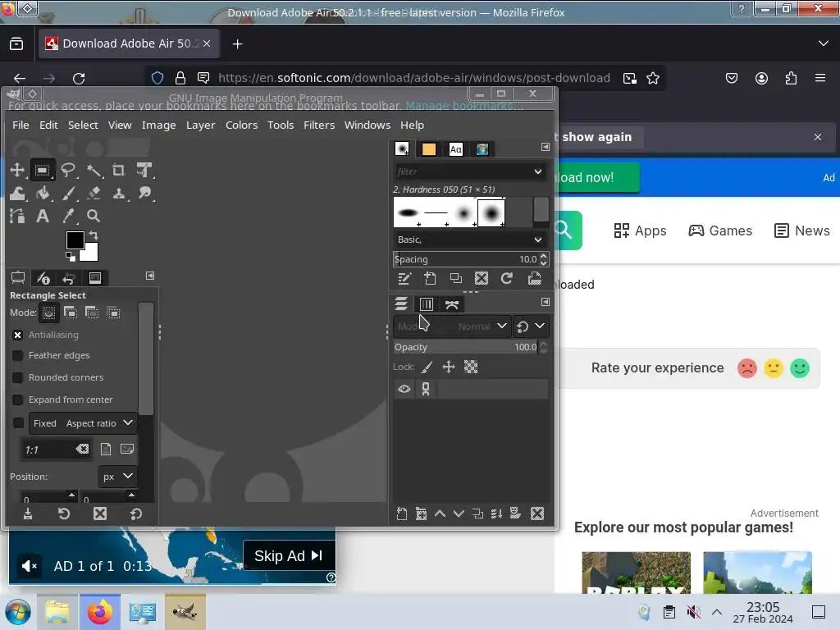840x630 pixels.
Task: Select the Text tool
Action: click(x=43, y=216)
